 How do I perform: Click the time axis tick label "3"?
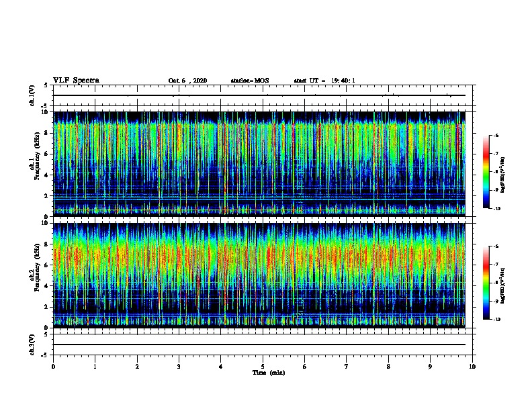[x=179, y=367]
